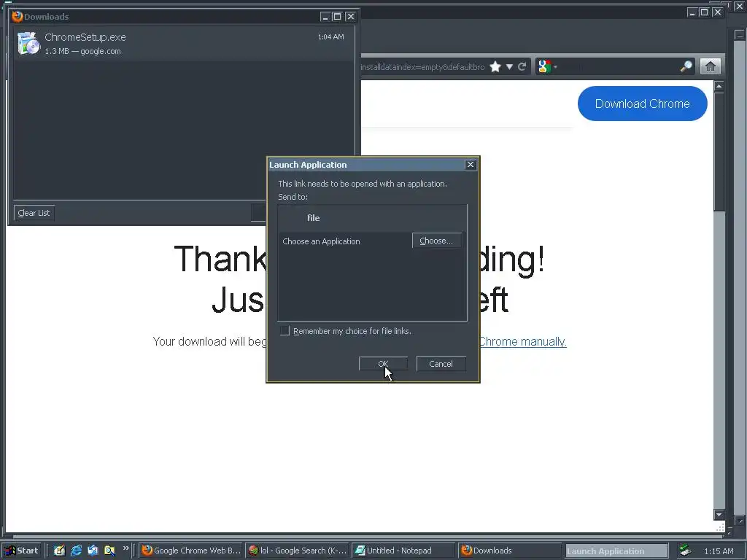This screenshot has width=747, height=560.
Task: Click the ChromeSetup.exe installer icon
Action: pyautogui.click(x=28, y=43)
